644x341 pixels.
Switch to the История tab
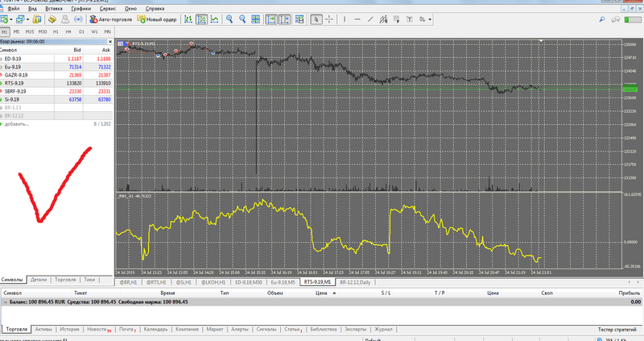(69, 329)
